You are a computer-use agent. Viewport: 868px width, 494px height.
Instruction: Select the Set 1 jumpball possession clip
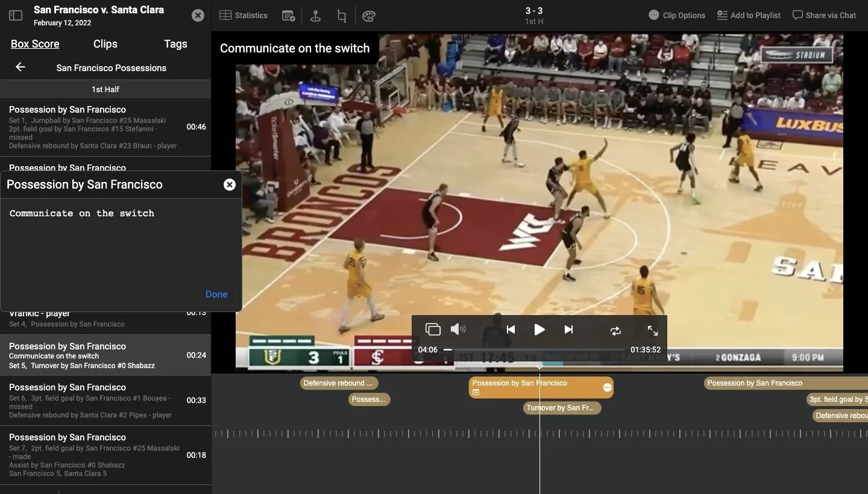[105, 127]
